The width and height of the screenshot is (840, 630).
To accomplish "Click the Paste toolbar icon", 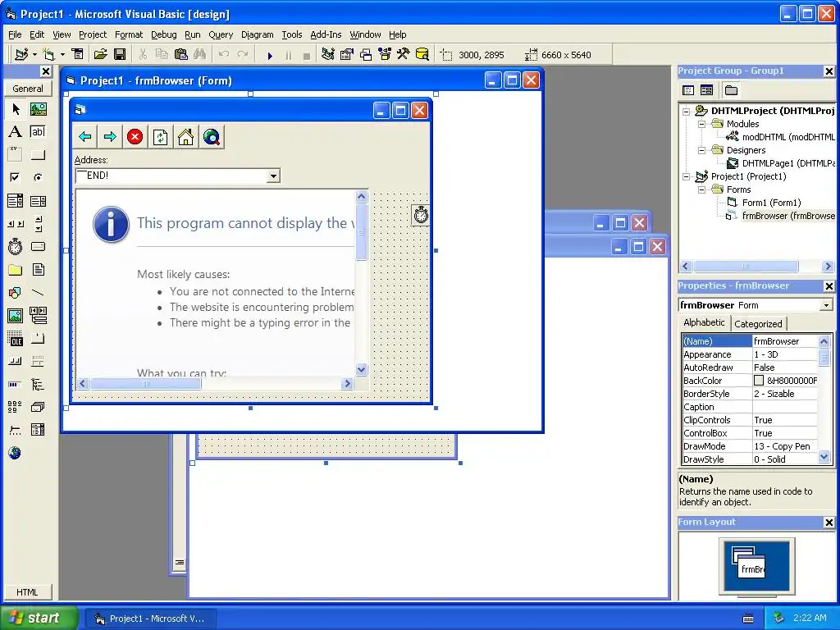I will (181, 55).
